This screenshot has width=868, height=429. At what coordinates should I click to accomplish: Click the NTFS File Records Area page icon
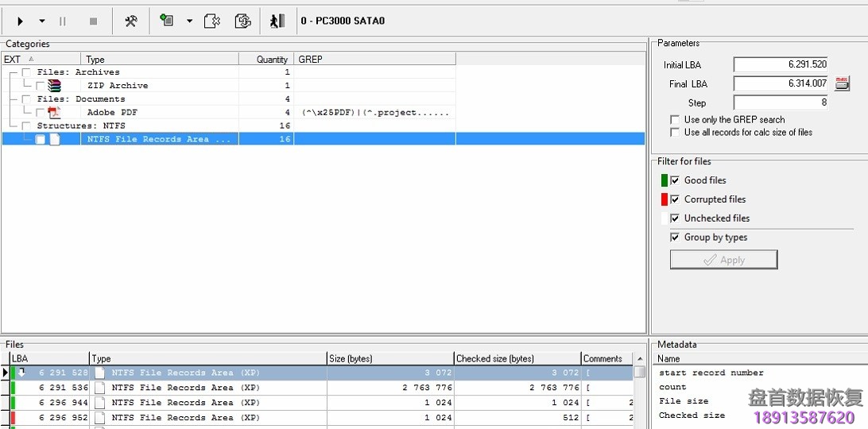54,139
